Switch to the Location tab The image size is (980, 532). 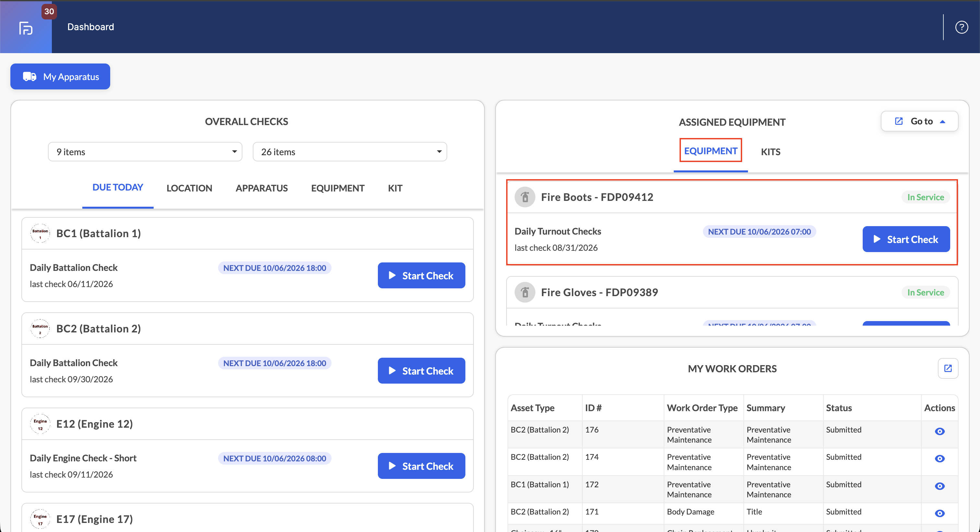point(189,188)
